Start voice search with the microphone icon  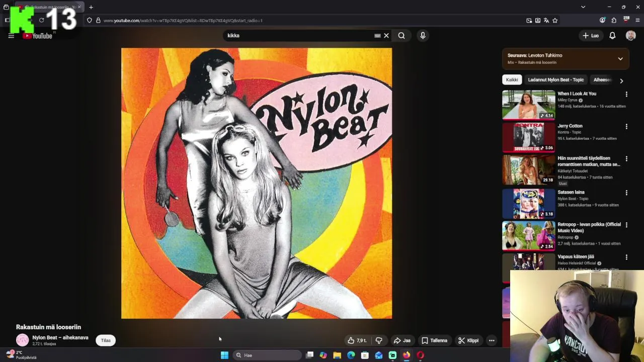(423, 35)
